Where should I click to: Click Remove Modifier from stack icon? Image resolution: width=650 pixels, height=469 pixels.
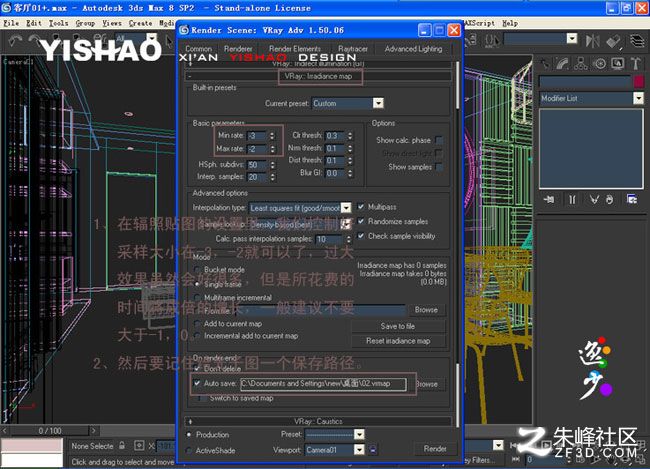tap(609, 199)
